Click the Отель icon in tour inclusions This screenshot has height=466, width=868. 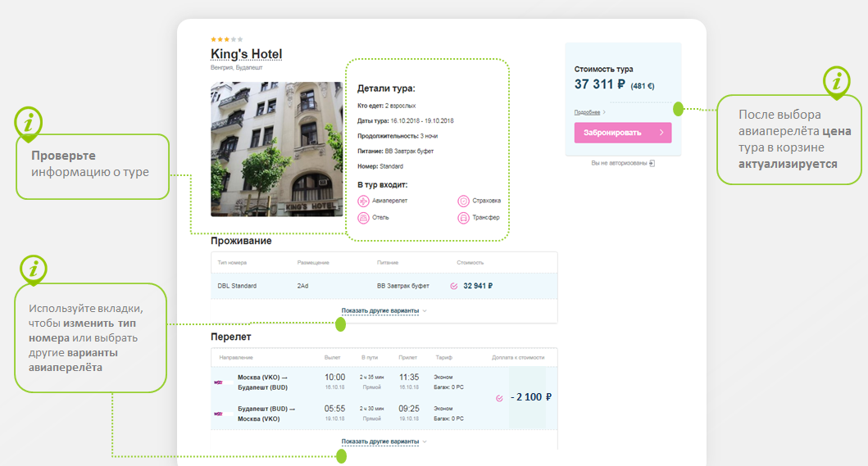point(363,218)
